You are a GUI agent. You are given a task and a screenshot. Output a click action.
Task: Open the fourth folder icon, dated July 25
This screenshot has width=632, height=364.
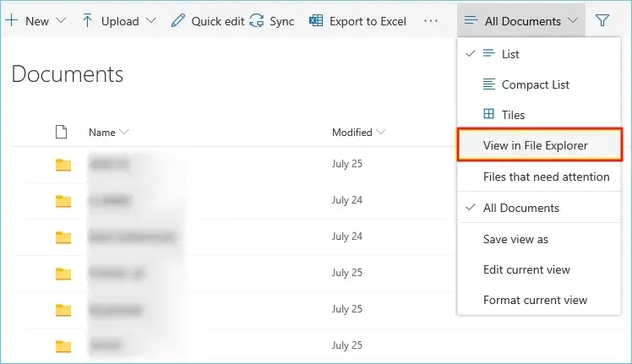click(63, 274)
